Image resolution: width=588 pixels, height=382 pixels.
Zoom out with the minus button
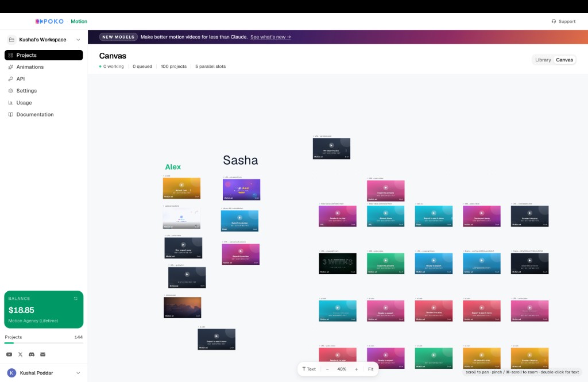point(327,369)
